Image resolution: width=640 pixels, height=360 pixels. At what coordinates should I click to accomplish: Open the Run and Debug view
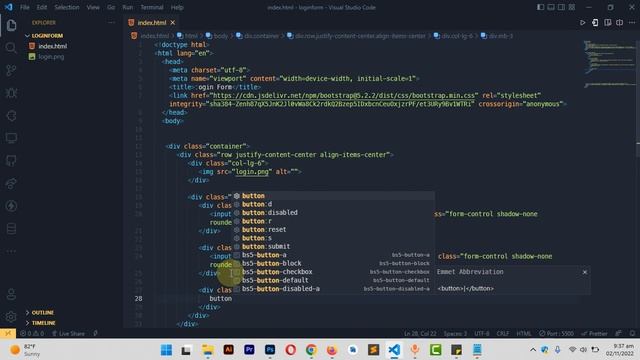(11, 93)
